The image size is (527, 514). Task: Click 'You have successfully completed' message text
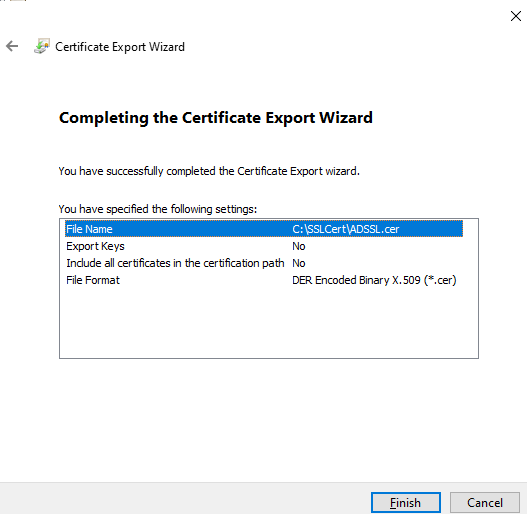coord(209,171)
